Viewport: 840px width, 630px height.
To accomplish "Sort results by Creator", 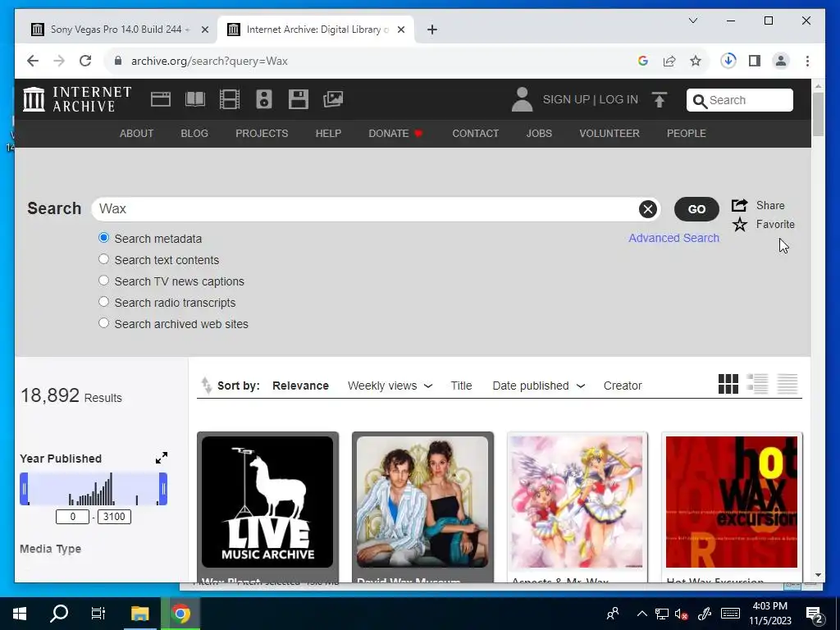I will tap(623, 386).
